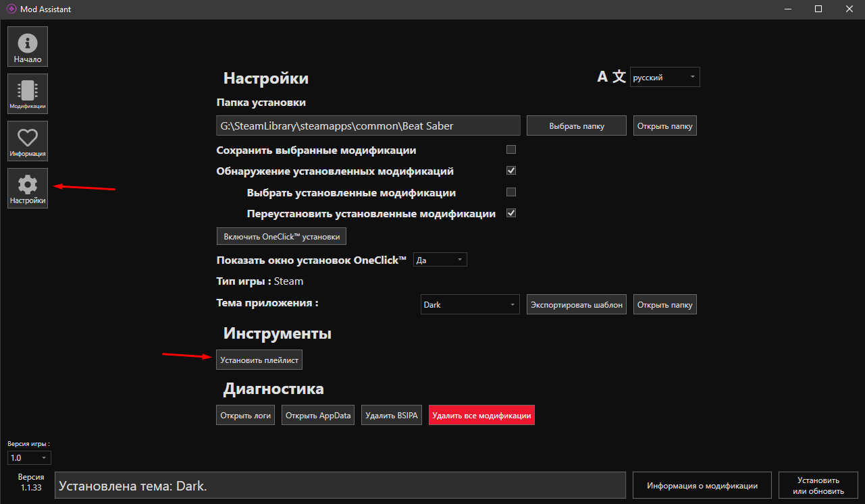Enable Выбрать установленные модификации
Screen dimensions: 865x504
click(511, 192)
